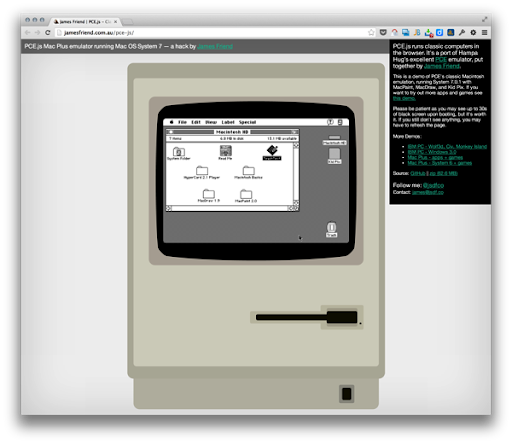The height and width of the screenshot is (444, 512).
Task: Open Mac Plus System 6 + games demo
Action: pyautogui.click(x=439, y=163)
